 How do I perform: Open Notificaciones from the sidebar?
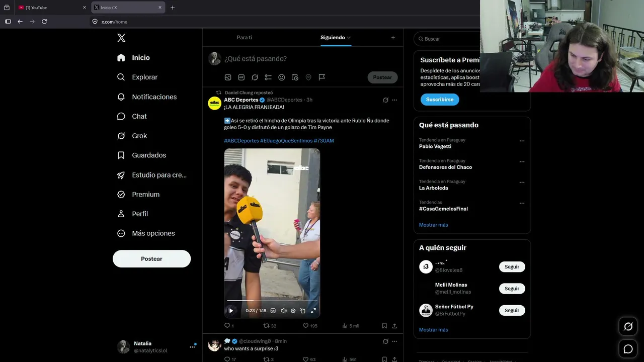[147, 97]
